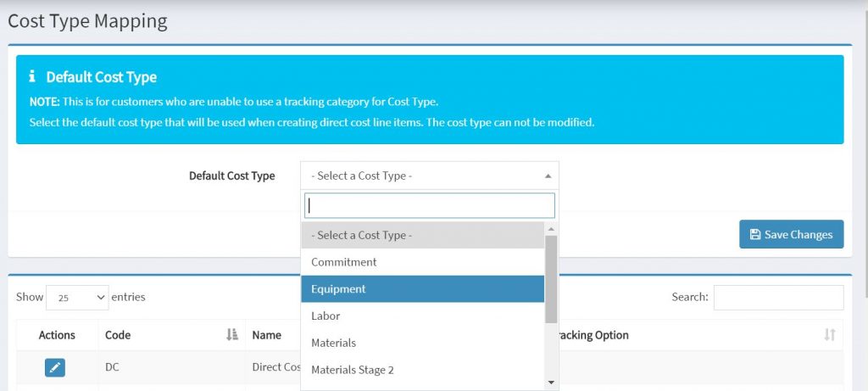Click the table Search input field
This screenshot has height=391, width=868.
[x=778, y=298]
